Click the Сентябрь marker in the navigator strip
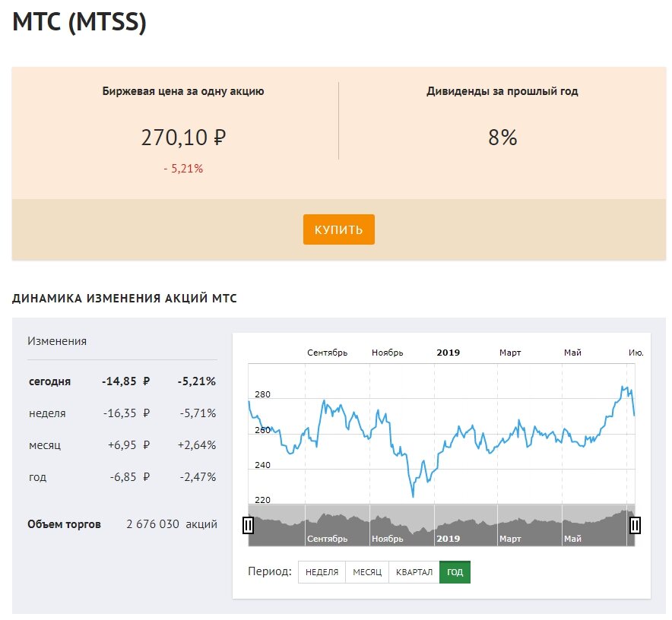The image size is (672, 620). [327, 539]
